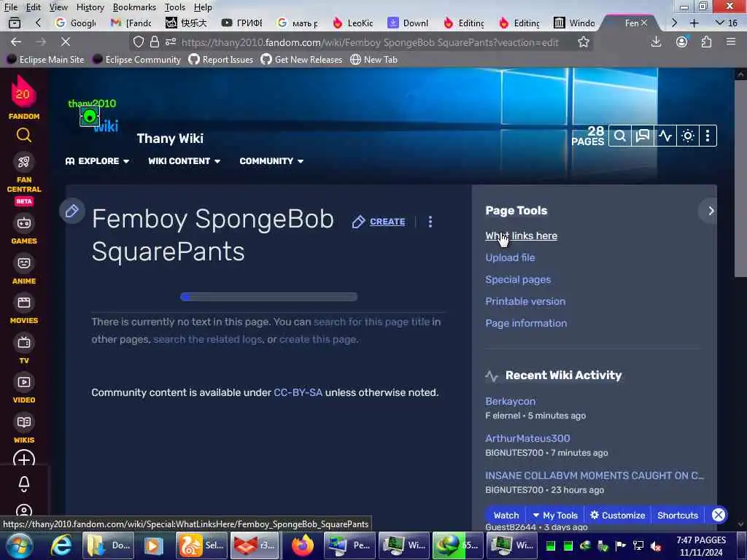The width and height of the screenshot is (747, 560).
Task: Open What links here
Action: (521, 236)
